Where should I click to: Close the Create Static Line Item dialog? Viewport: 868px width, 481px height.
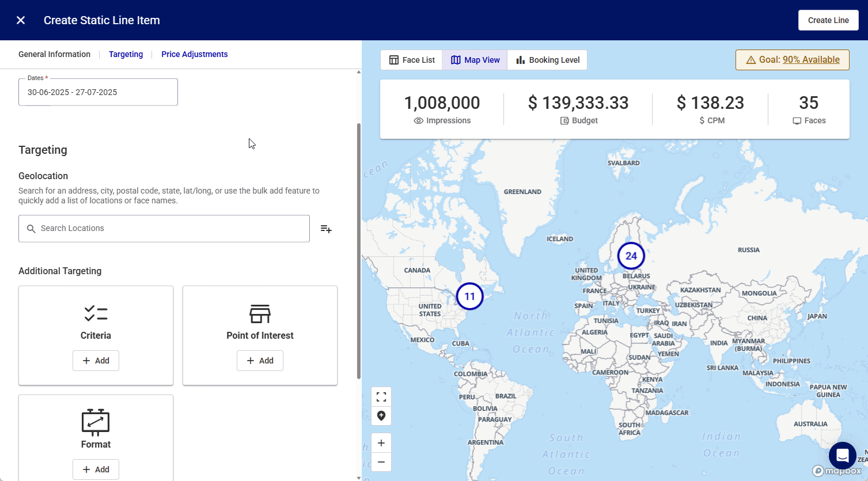(21, 20)
